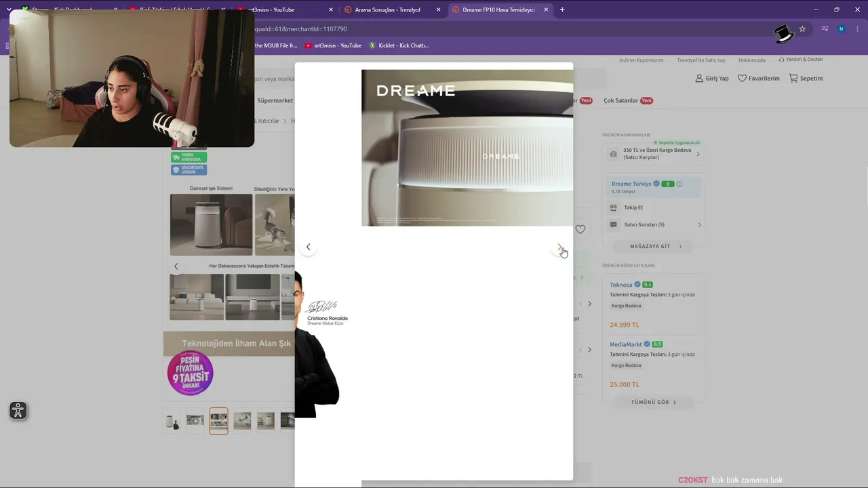
Task: Open the Hakkımızda link
Action: 751,60
